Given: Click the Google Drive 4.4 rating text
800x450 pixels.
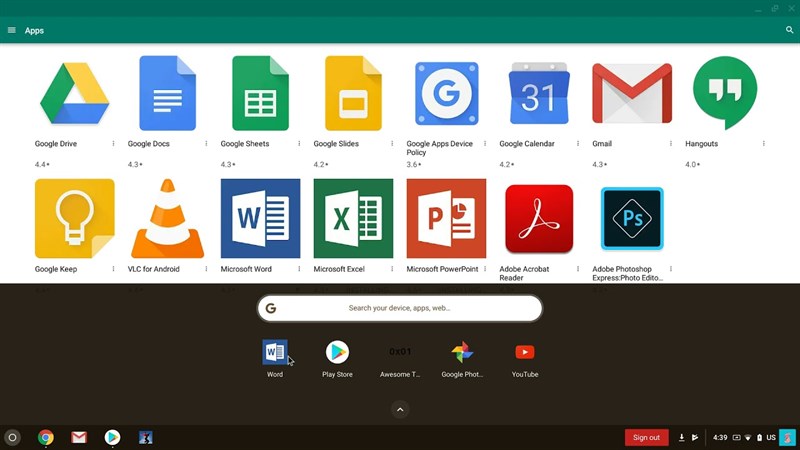Looking at the screenshot, I should point(42,164).
